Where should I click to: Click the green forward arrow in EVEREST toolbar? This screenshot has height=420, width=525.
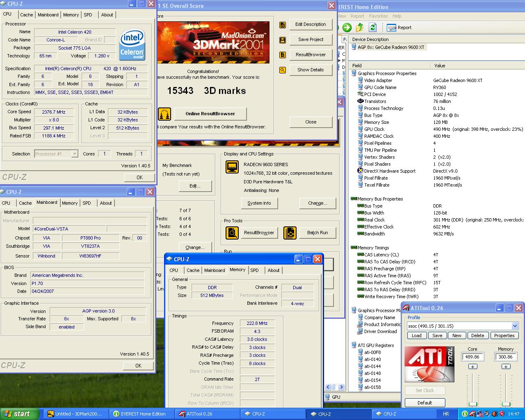tap(347, 27)
